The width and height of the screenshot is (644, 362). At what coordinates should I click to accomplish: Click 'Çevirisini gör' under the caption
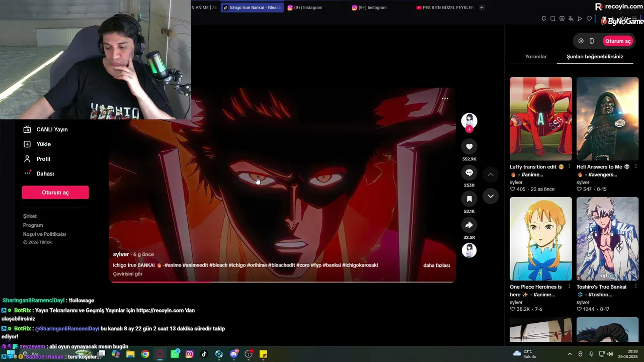128,274
